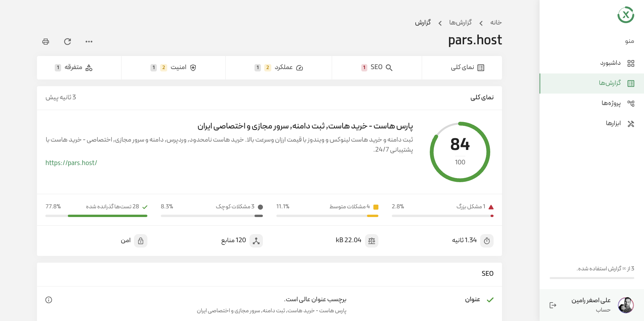This screenshot has height=321, width=644.
Task: Select the ابزارها tools icon
Action: (631, 123)
